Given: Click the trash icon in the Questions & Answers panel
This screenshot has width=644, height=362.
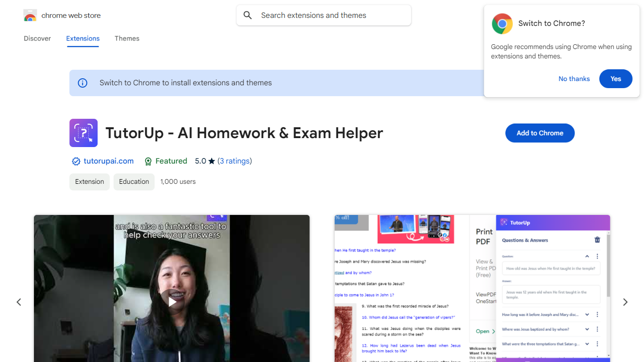Looking at the screenshot, I should click(597, 240).
